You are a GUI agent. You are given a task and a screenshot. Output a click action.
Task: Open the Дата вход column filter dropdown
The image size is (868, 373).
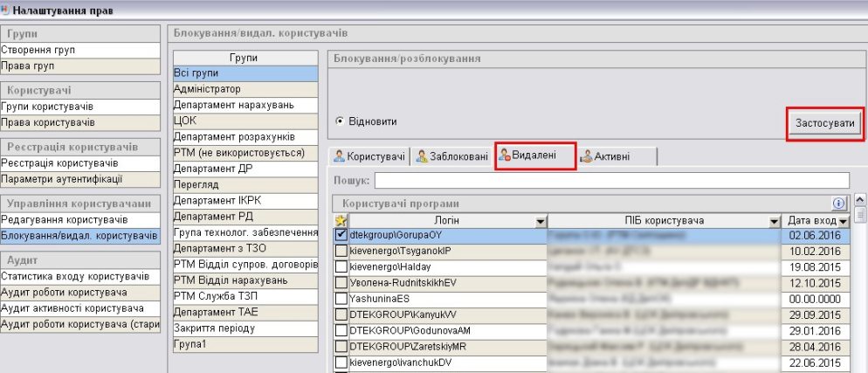(843, 221)
